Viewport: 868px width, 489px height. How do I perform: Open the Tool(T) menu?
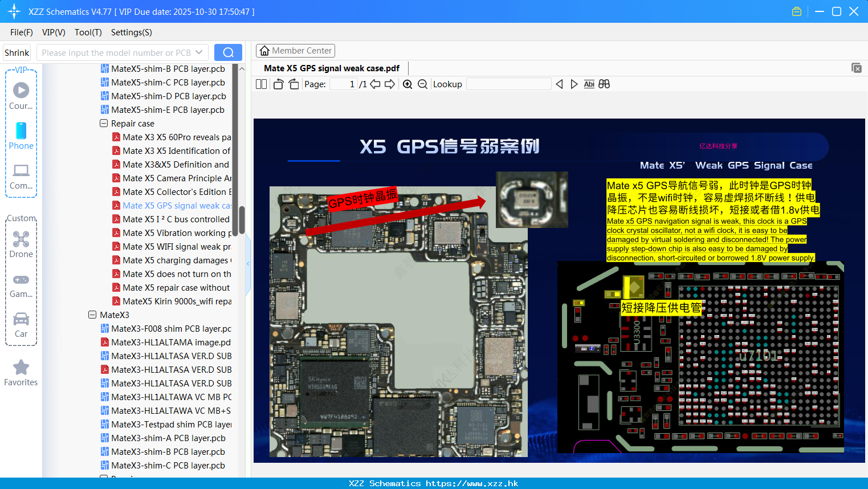[88, 32]
